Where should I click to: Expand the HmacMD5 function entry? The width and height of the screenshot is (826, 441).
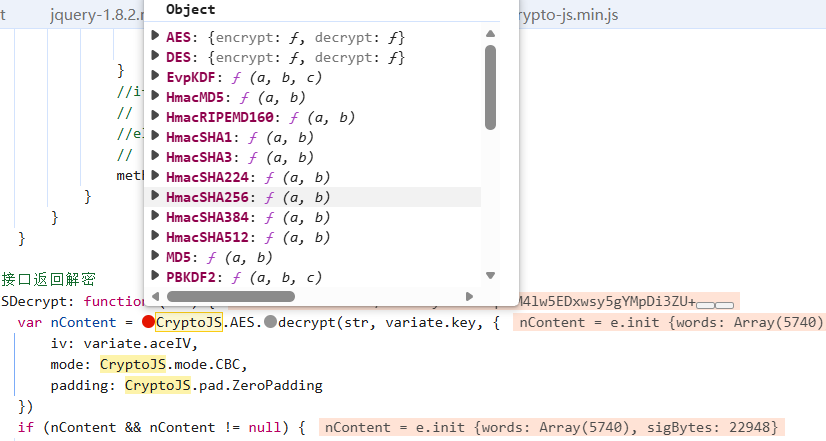click(155, 95)
